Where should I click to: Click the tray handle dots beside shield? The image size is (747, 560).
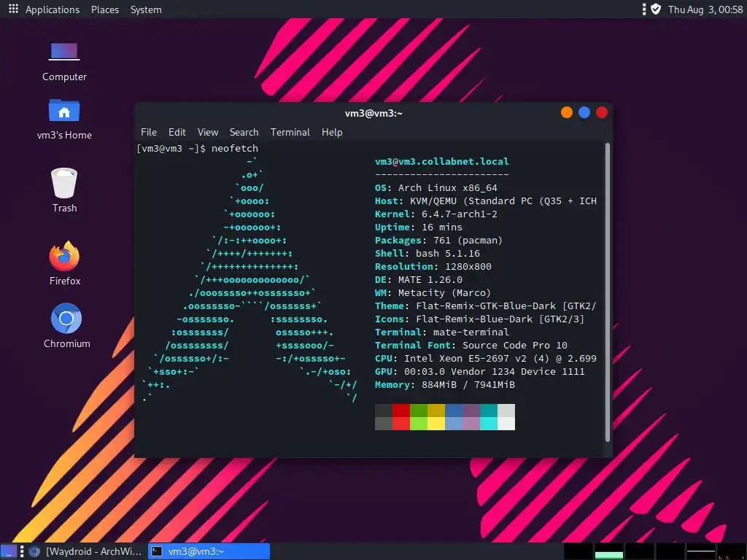click(x=644, y=9)
